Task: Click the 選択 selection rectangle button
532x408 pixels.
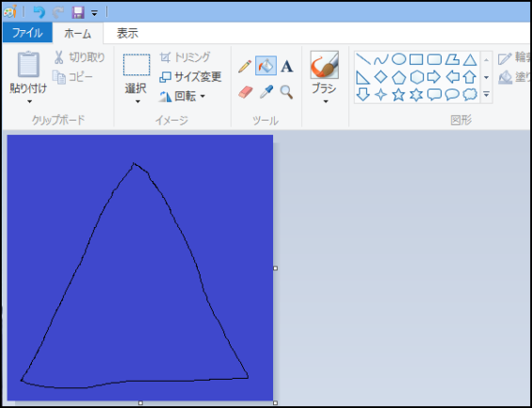Action: [x=137, y=73]
